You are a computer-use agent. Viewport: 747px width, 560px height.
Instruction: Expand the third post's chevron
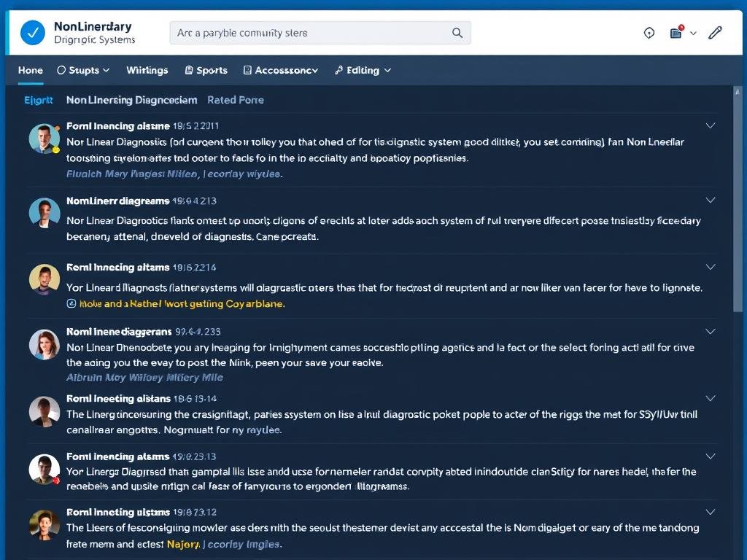[x=710, y=268]
